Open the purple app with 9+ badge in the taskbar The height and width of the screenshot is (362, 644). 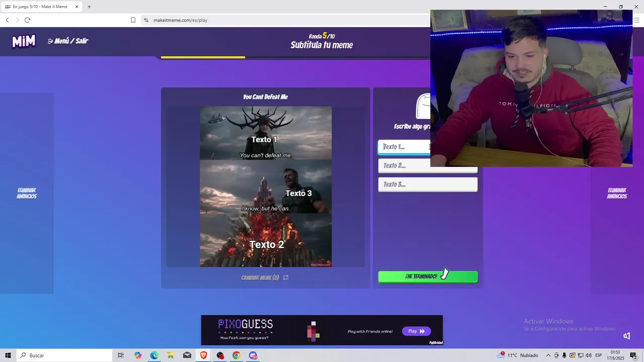253,355
